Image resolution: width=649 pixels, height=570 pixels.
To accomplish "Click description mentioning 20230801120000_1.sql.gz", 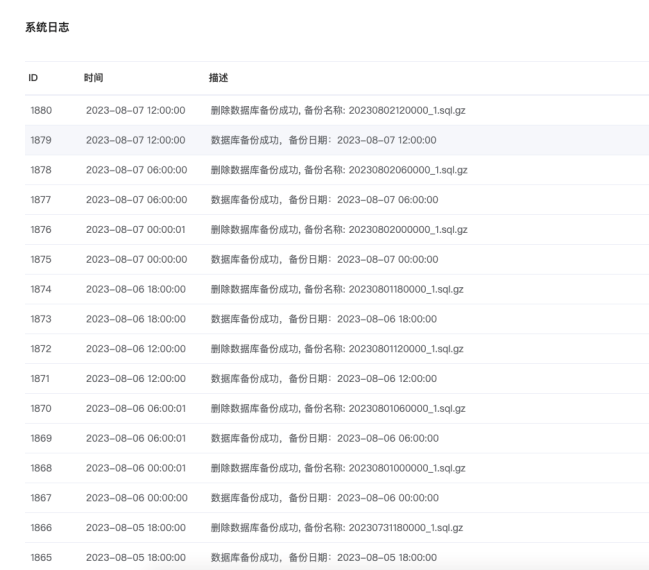I will click(338, 349).
